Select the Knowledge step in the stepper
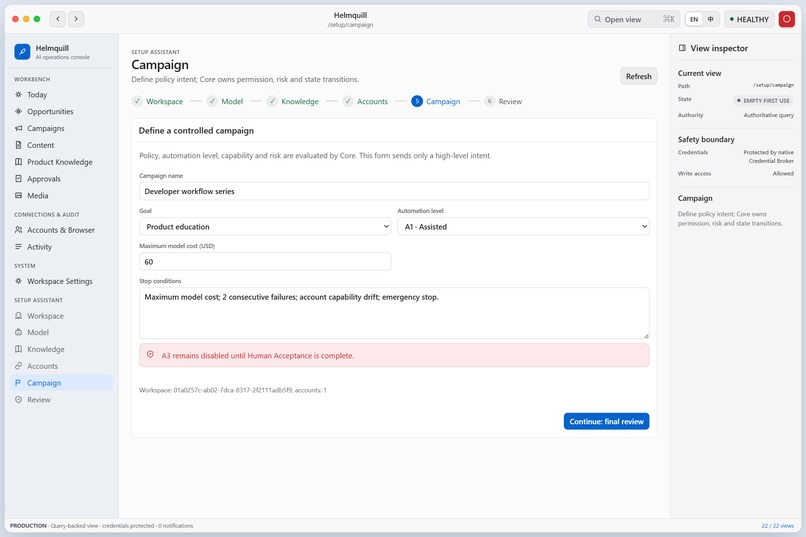The height and width of the screenshot is (537, 806). pos(293,101)
